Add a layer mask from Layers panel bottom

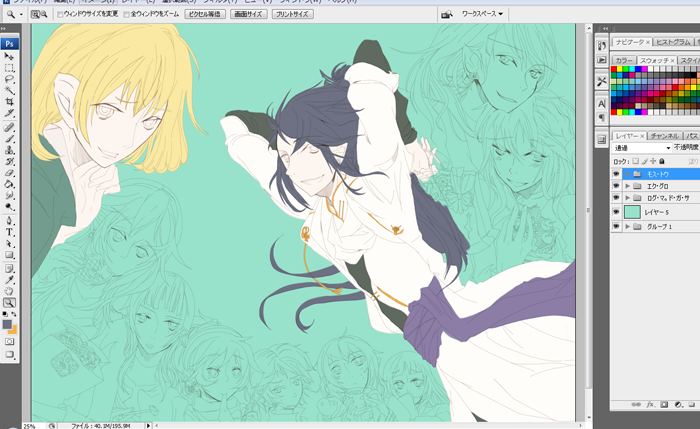tap(664, 404)
